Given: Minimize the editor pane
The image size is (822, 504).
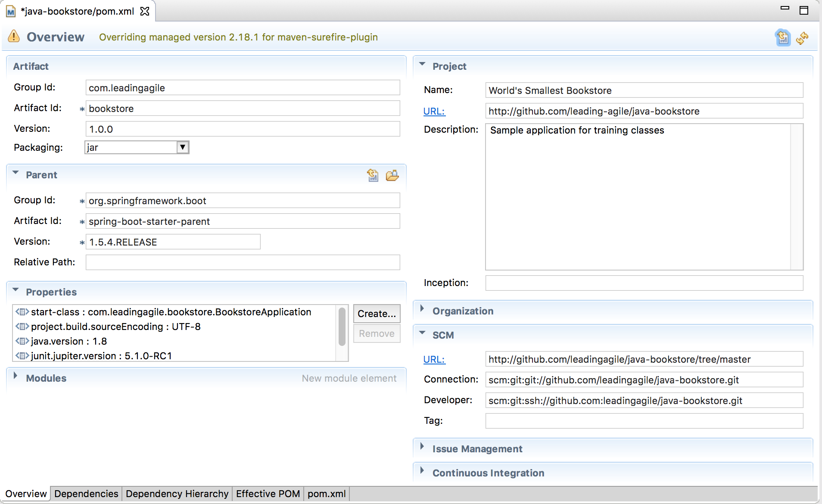Looking at the screenshot, I should [x=785, y=8].
